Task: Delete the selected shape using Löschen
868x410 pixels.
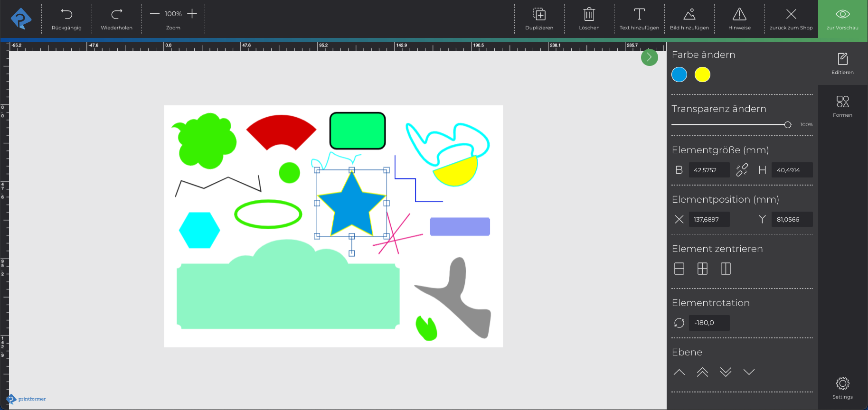Action: coord(589,15)
